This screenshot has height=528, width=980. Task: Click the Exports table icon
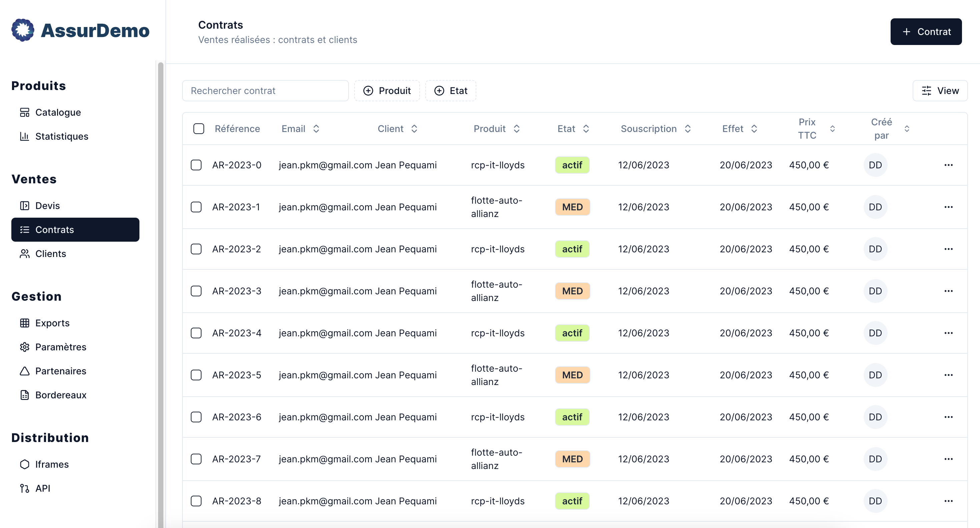click(x=25, y=323)
